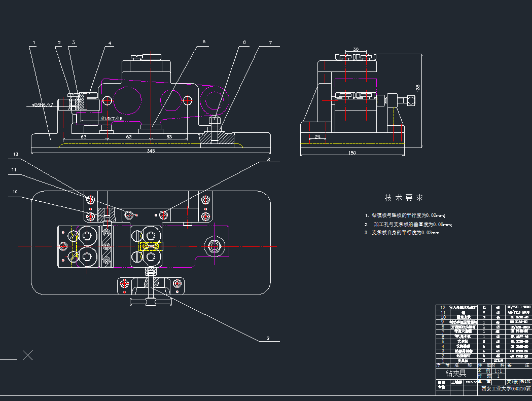Select the yellow slotted part in plan view
The height and width of the screenshot is (401, 532).
(x=151, y=246)
